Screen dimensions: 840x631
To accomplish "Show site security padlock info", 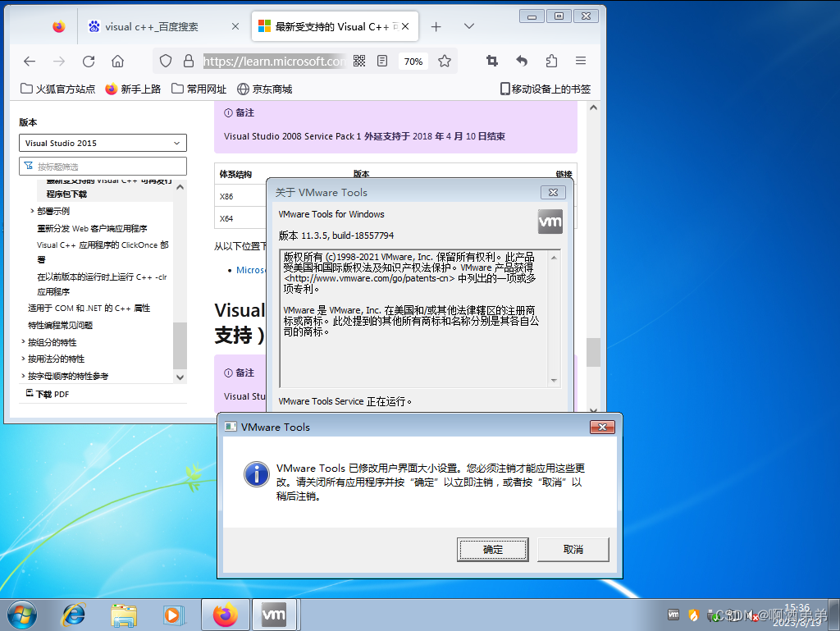I will [189, 61].
